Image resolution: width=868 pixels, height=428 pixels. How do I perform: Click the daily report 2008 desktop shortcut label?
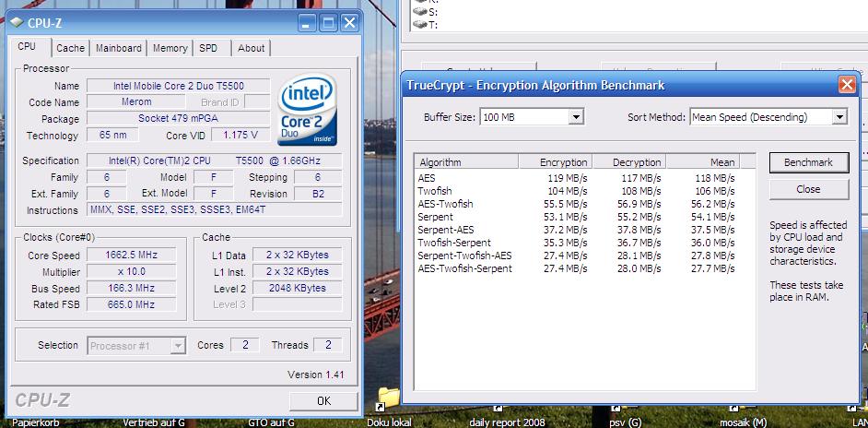click(507, 422)
